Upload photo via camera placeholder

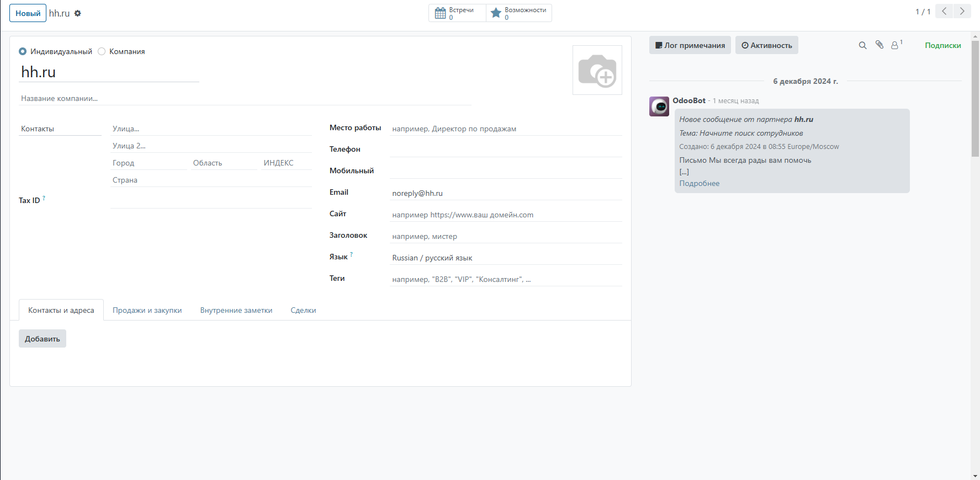597,70
